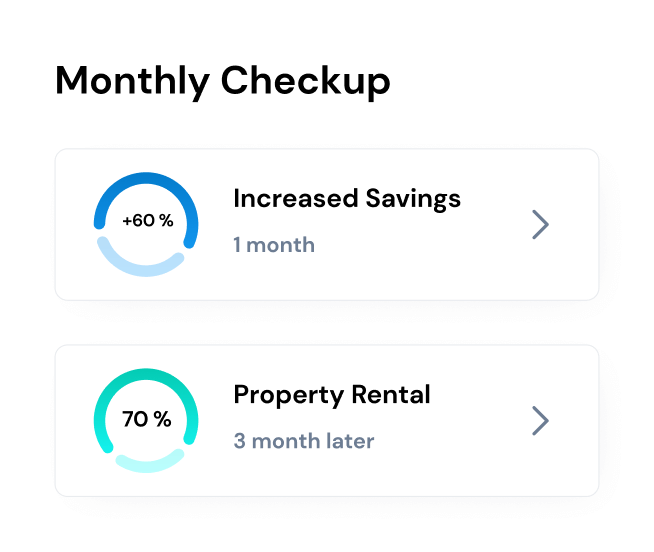
Task: Click the +60 % ring label
Action: coord(147,221)
